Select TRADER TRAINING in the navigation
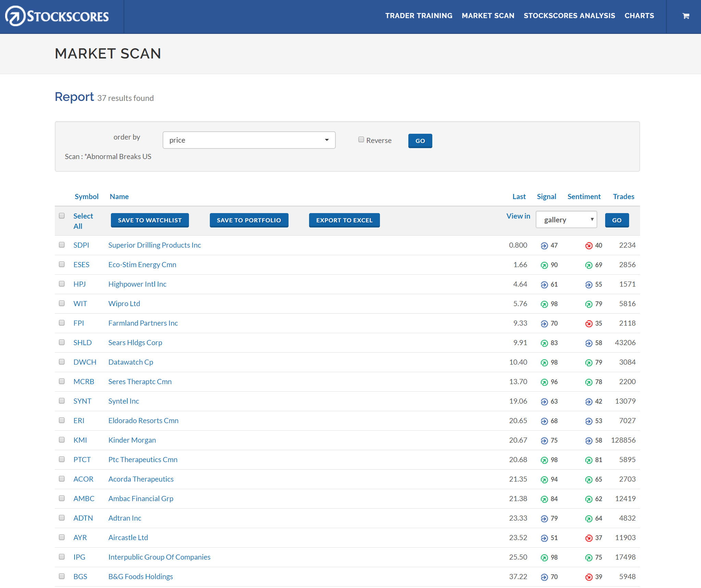Screen dimensions: 701x588 click(x=419, y=16)
